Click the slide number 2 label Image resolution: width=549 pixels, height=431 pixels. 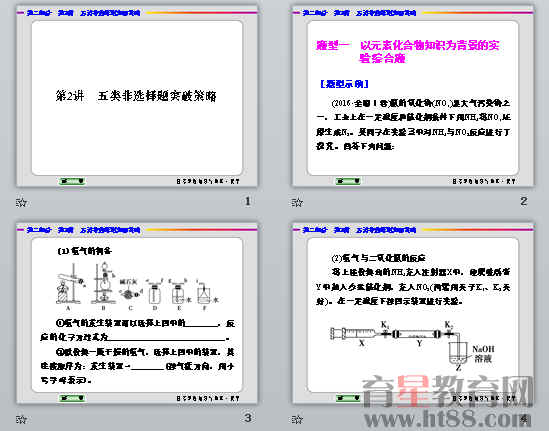pyautogui.click(x=523, y=201)
